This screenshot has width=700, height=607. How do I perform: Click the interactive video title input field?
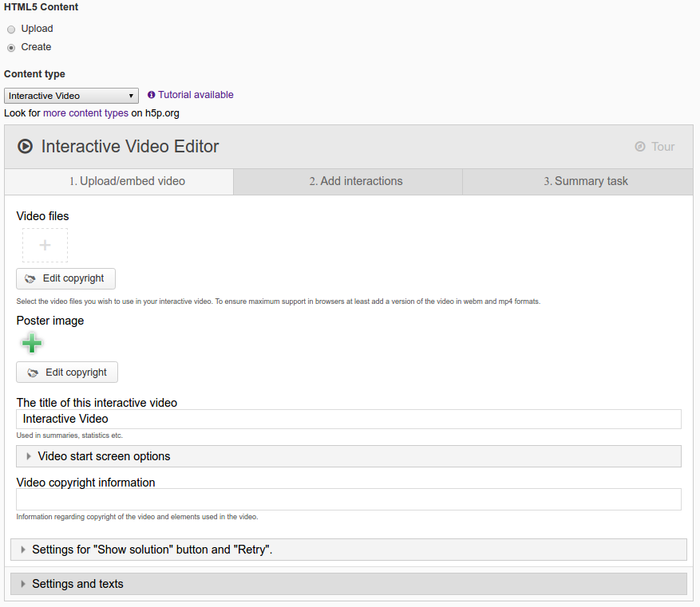click(349, 419)
